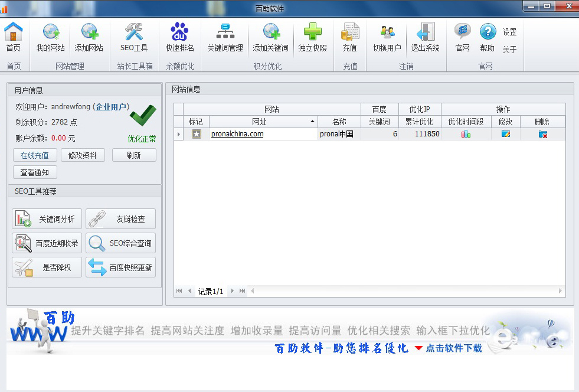Click the 刷新 button
The height and width of the screenshot is (392, 579).
pyautogui.click(x=133, y=155)
